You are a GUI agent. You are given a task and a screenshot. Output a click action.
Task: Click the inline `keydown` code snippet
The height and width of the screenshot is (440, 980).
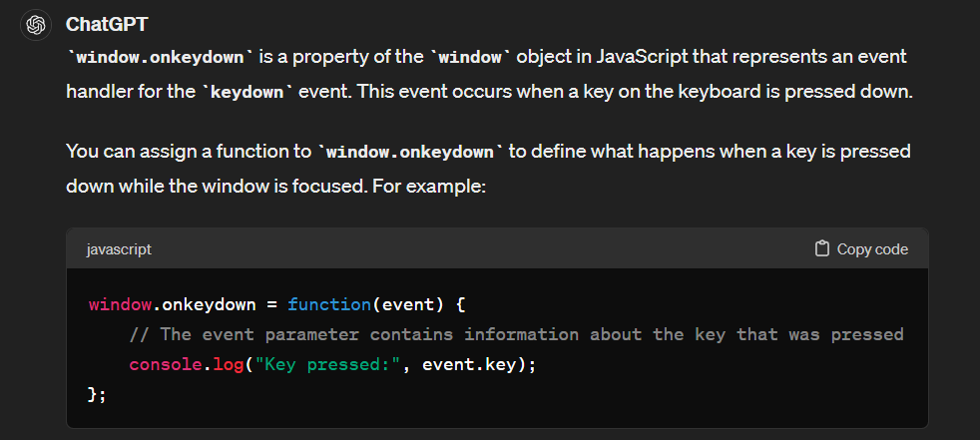247,92
